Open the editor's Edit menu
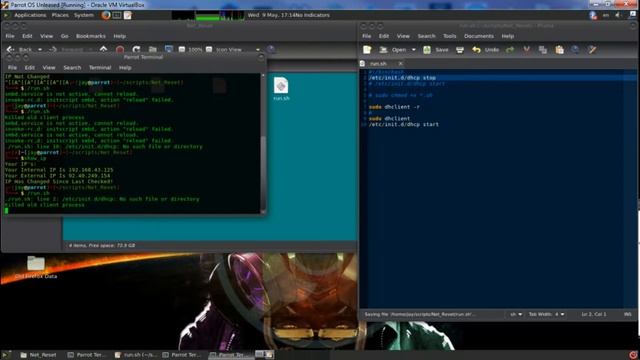Screen dimensions: 640x360 384,36
